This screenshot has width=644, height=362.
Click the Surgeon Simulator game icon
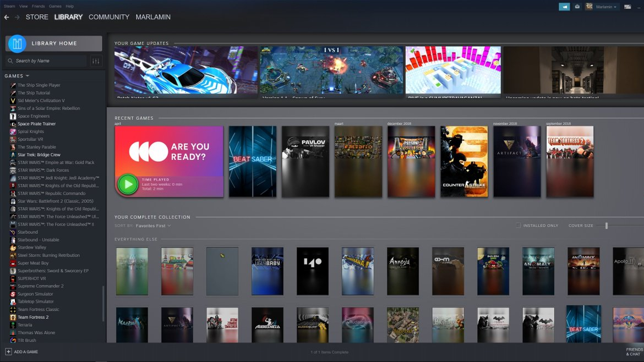pyautogui.click(x=13, y=294)
